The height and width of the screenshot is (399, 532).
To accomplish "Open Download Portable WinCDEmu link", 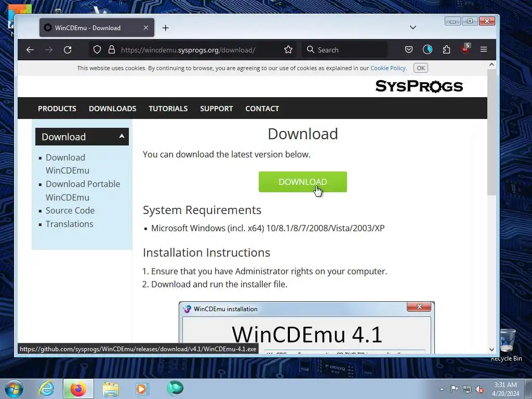I will [83, 190].
